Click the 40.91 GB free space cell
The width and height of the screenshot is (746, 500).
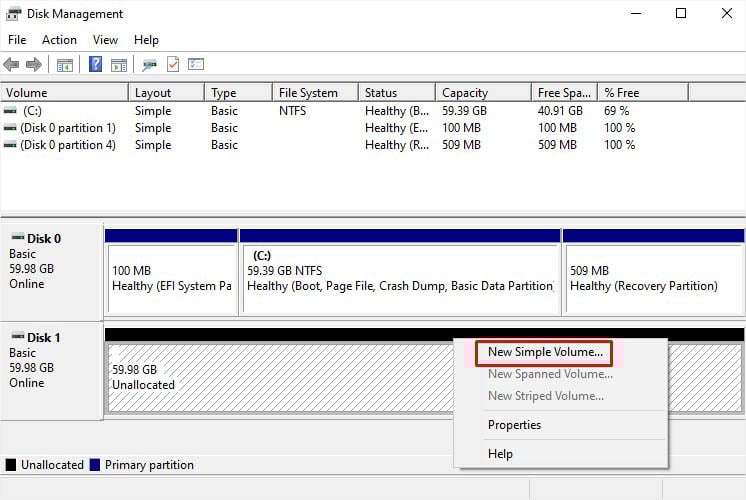(560, 111)
